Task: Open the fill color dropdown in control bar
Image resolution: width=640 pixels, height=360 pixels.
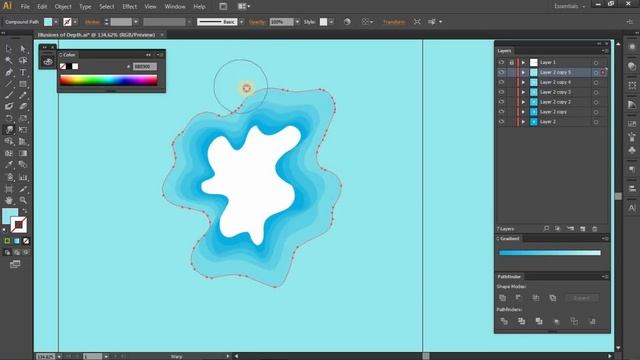Action: coord(56,22)
